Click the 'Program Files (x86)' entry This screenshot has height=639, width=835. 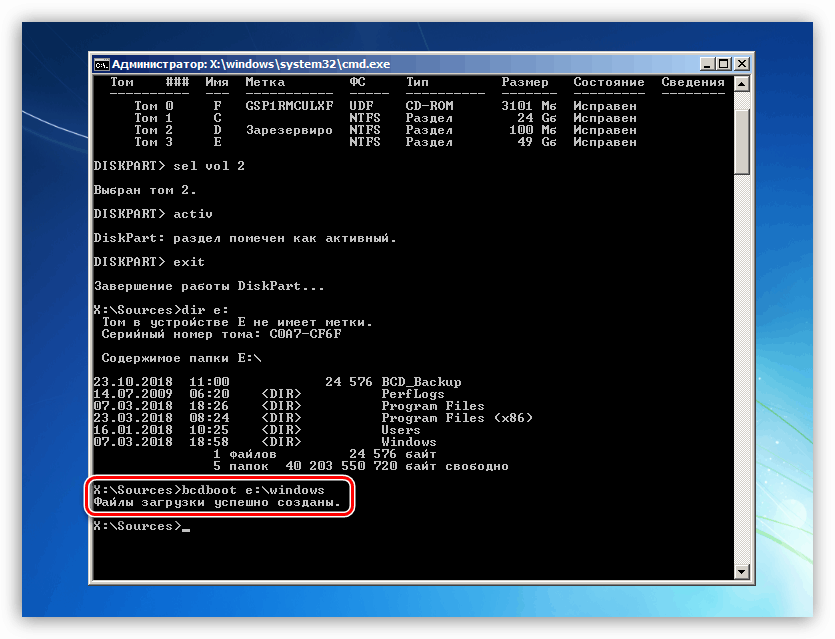pyautogui.click(x=457, y=418)
